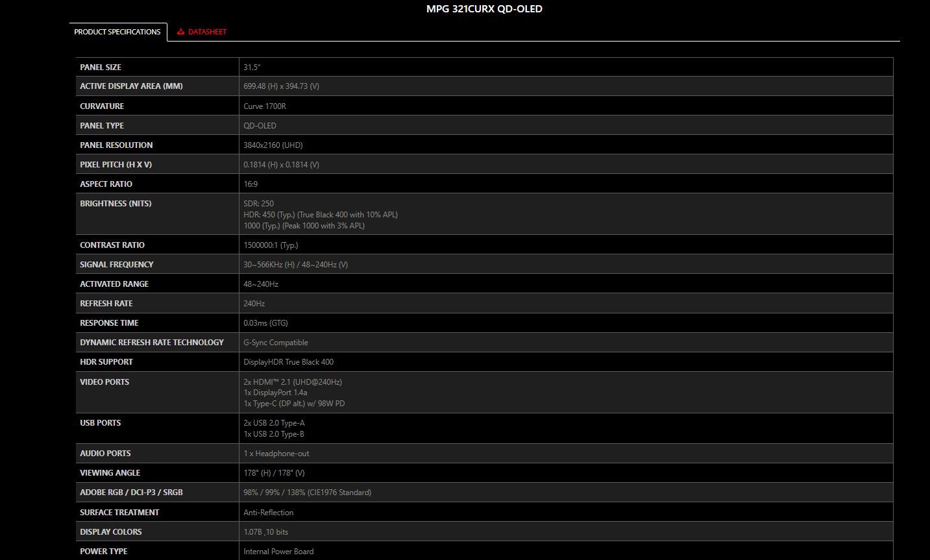Click the Pixel Pitch (H x V) label
This screenshot has width=930, height=560.
tap(116, 165)
